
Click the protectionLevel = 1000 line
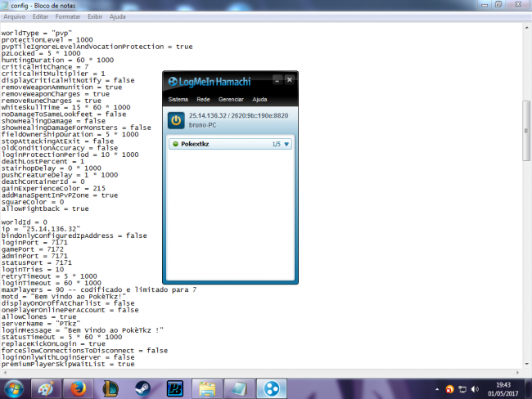(x=47, y=40)
